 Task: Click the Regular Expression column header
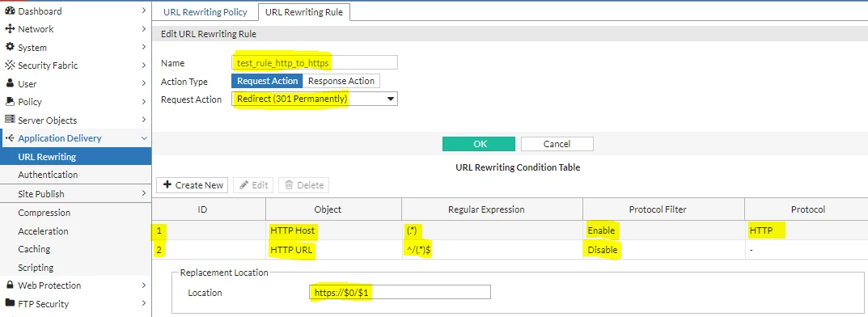click(x=492, y=209)
